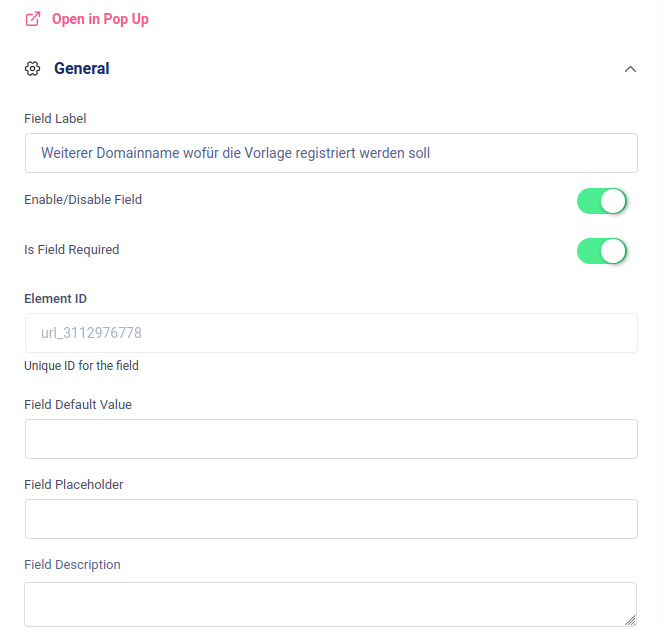Open the "Open in Pop Up" link text
Image resolution: width=667 pixels, height=630 pixels.
coord(100,19)
